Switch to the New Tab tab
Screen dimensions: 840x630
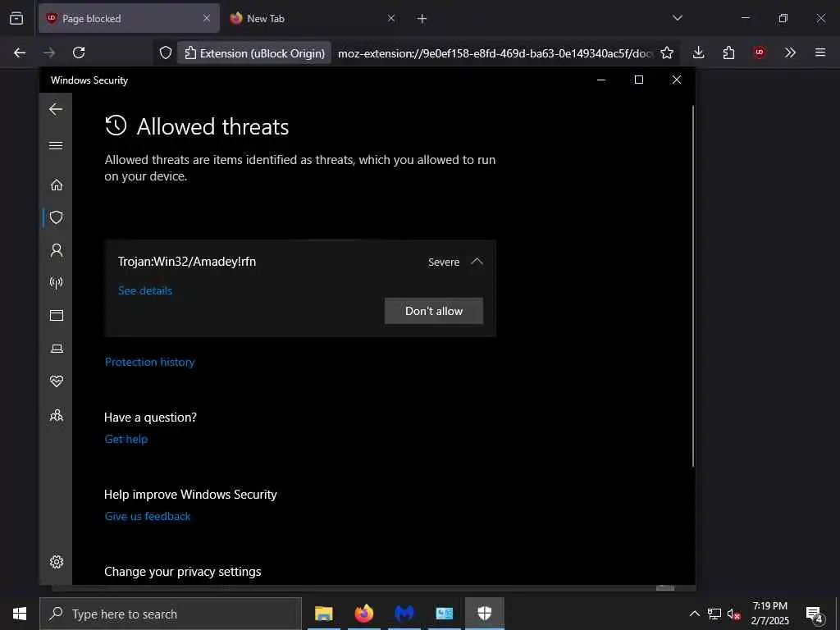tap(313, 18)
